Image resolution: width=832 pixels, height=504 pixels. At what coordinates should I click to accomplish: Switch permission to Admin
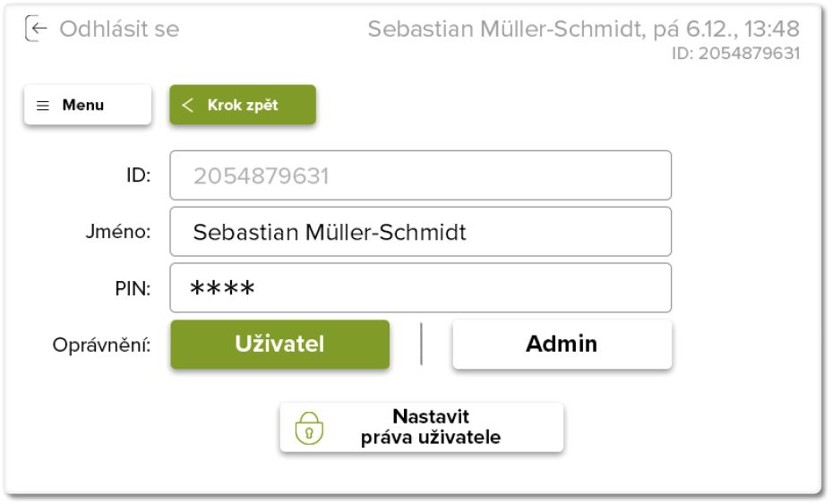click(x=562, y=344)
